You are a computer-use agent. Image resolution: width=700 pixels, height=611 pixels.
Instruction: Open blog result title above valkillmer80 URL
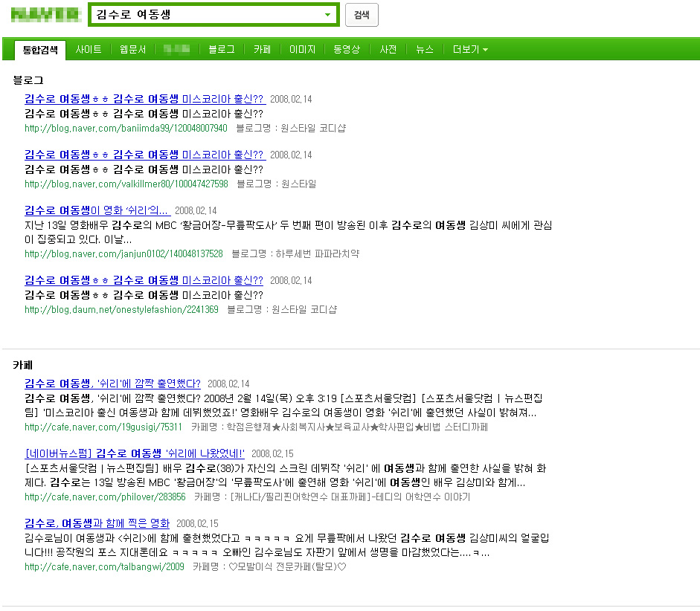pos(145,155)
